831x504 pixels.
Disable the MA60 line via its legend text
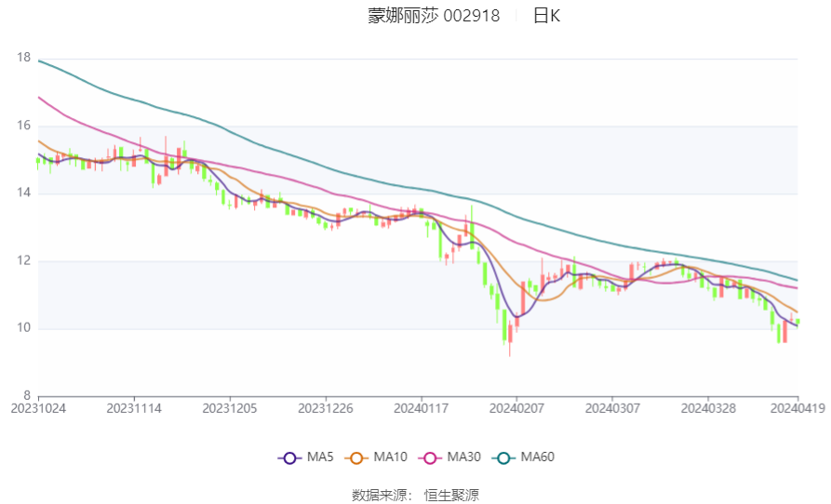click(x=538, y=458)
